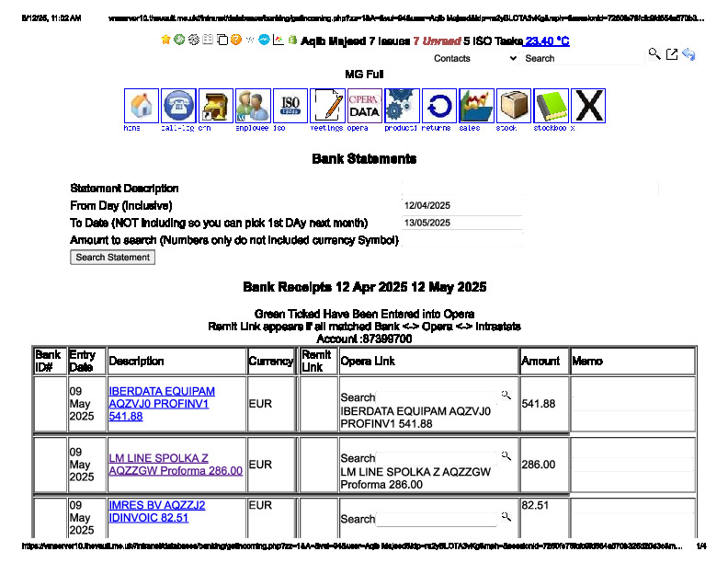The image size is (728, 563).
Task: Open the call-log telephone icon
Action: pyautogui.click(x=179, y=106)
